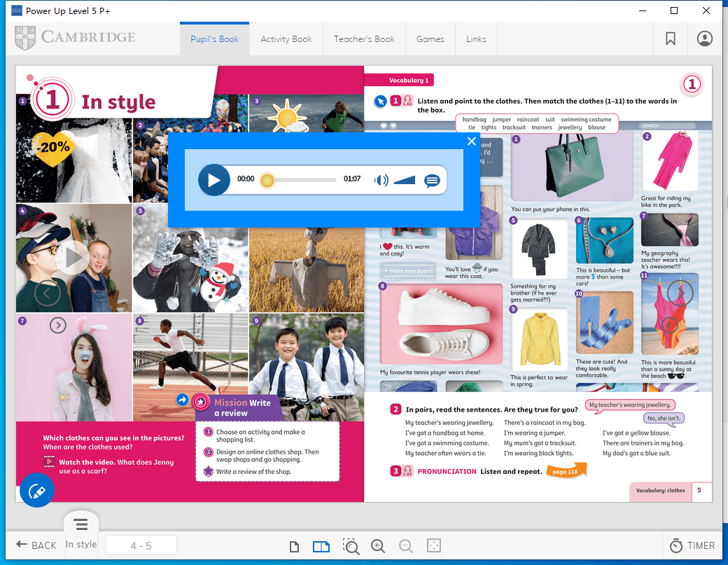Switch to the Activity Book tab
728x565 pixels.
click(286, 39)
